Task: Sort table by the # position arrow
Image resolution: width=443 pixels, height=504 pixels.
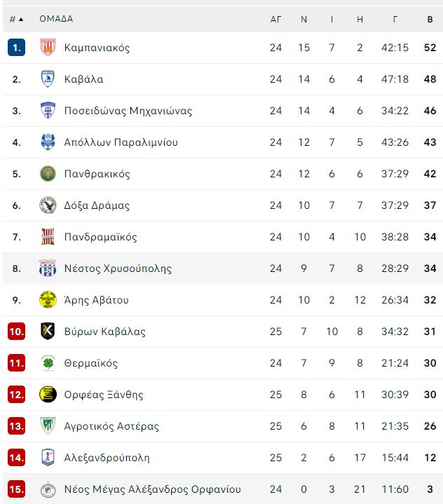Action: pyautogui.click(x=17, y=20)
